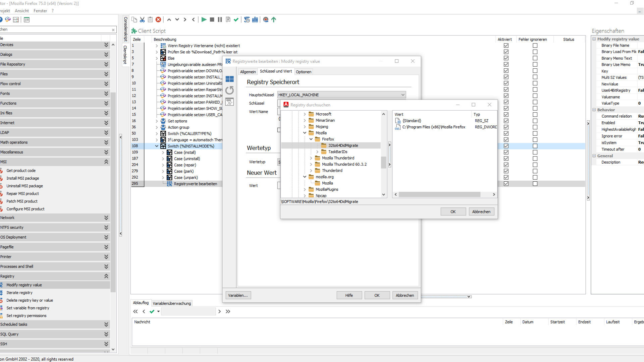Click the script history clock icon
This screenshot has width=644, height=362.
(247, 20)
